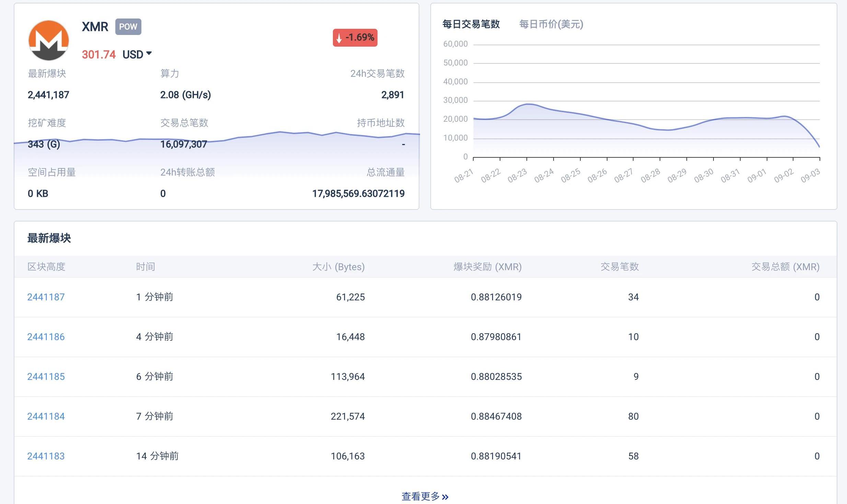Click the 区块高度 column header
The image size is (847, 504).
coord(46,267)
